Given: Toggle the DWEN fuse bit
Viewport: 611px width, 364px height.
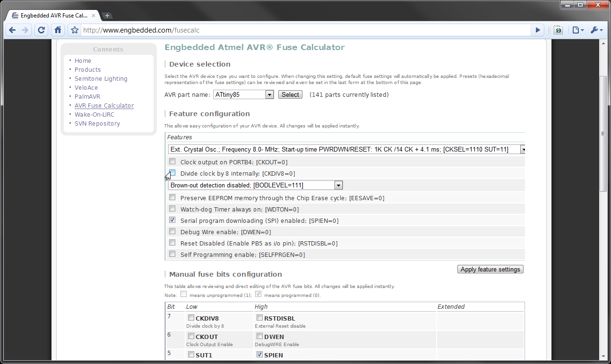Looking at the screenshot, I should (259, 336).
